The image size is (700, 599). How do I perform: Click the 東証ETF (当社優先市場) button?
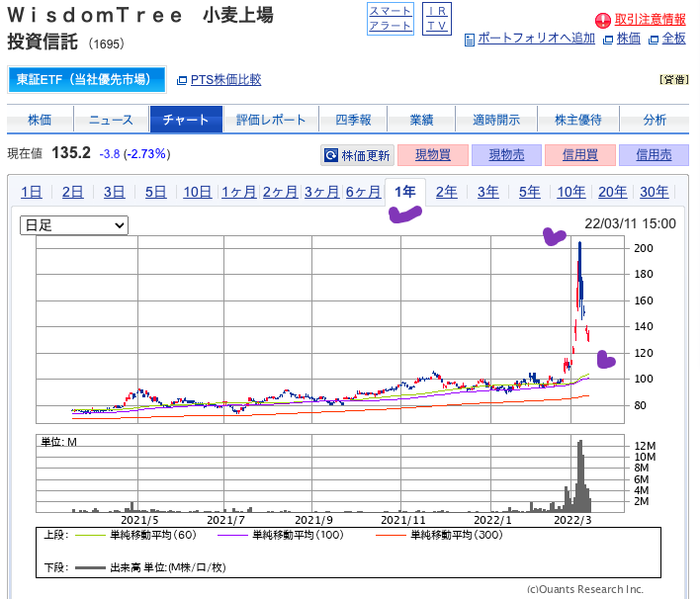tap(87, 79)
